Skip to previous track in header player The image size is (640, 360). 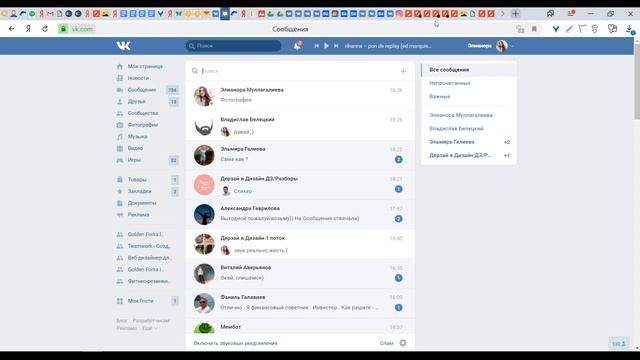316,46
